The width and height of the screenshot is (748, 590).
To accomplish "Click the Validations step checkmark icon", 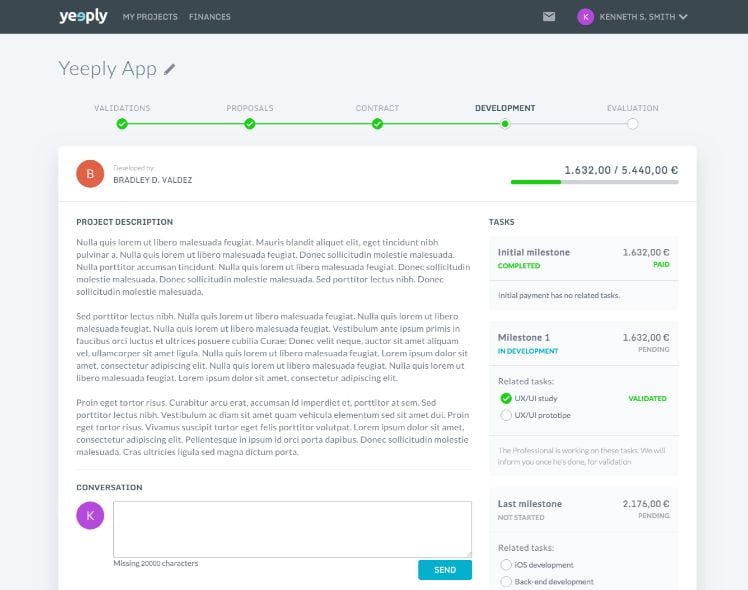I will [x=122, y=124].
